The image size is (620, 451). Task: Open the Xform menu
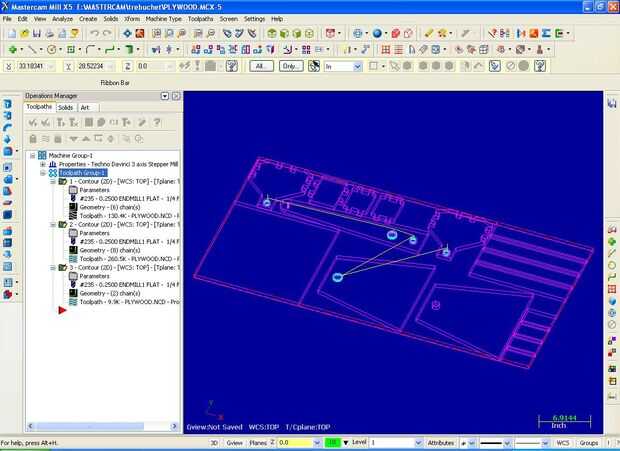(x=132, y=19)
